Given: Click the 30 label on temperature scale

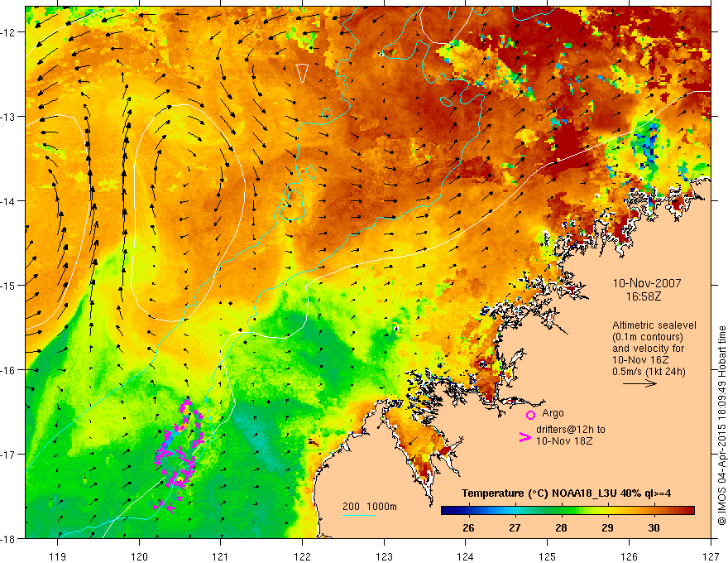Looking at the screenshot, I should tap(654, 527).
